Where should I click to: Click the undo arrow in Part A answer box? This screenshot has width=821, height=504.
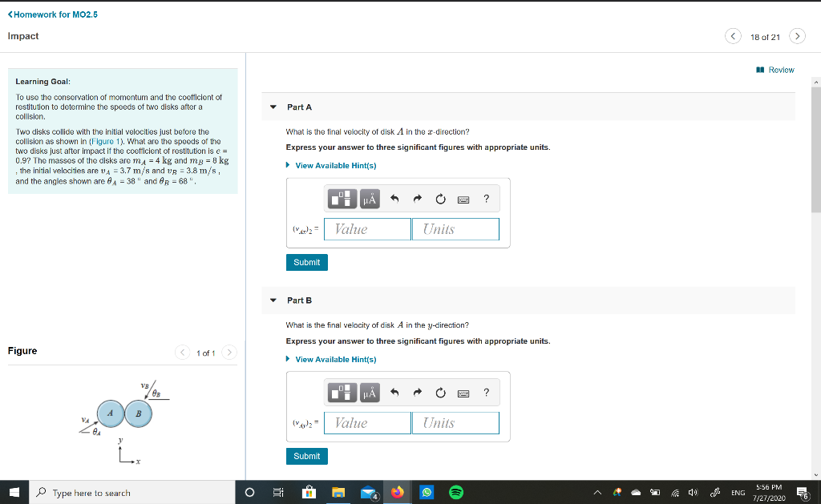[394, 199]
